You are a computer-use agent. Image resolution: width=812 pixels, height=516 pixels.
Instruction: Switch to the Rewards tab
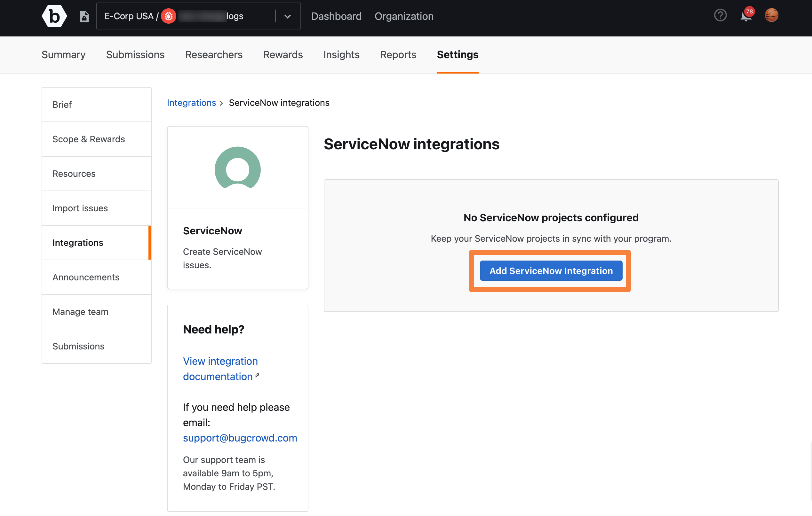[283, 55]
